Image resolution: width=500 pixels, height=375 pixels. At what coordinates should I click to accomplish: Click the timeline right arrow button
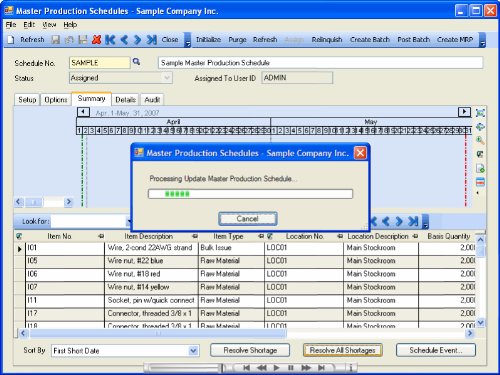[x=464, y=112]
